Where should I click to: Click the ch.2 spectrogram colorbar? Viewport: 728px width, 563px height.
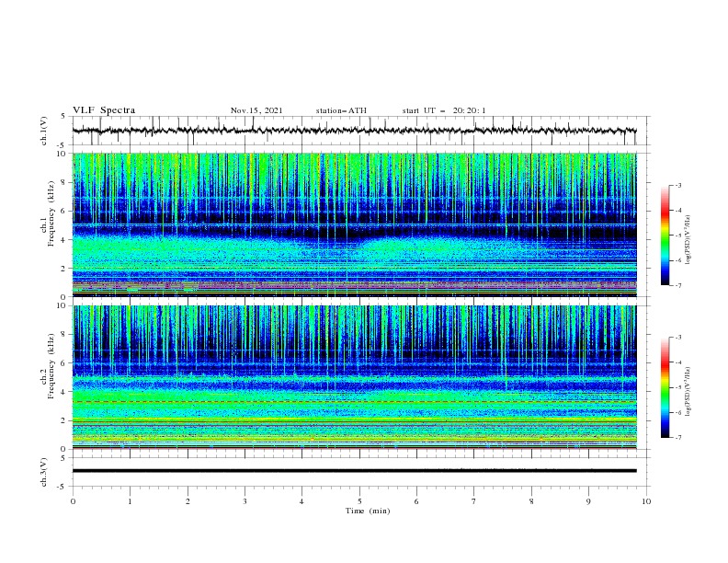pyautogui.click(x=665, y=387)
